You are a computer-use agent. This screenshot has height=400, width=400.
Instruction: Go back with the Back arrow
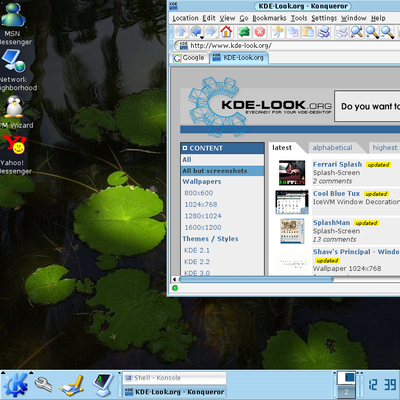pyautogui.click(x=196, y=32)
